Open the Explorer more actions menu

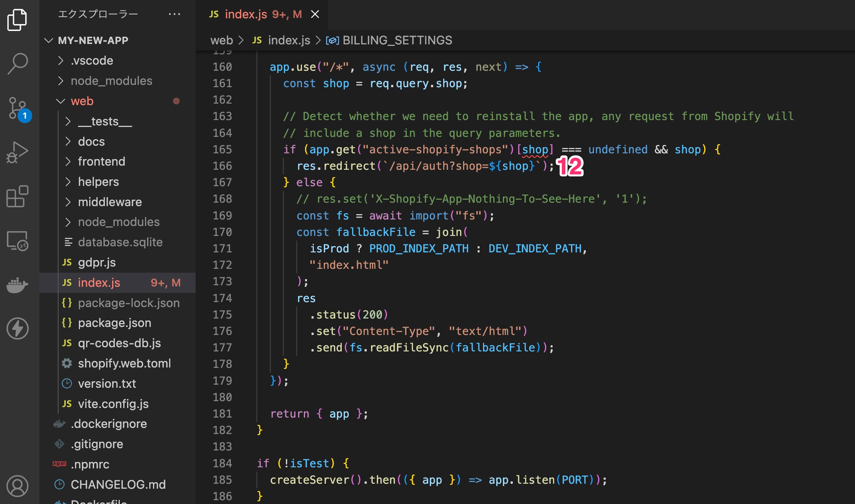pyautogui.click(x=175, y=15)
